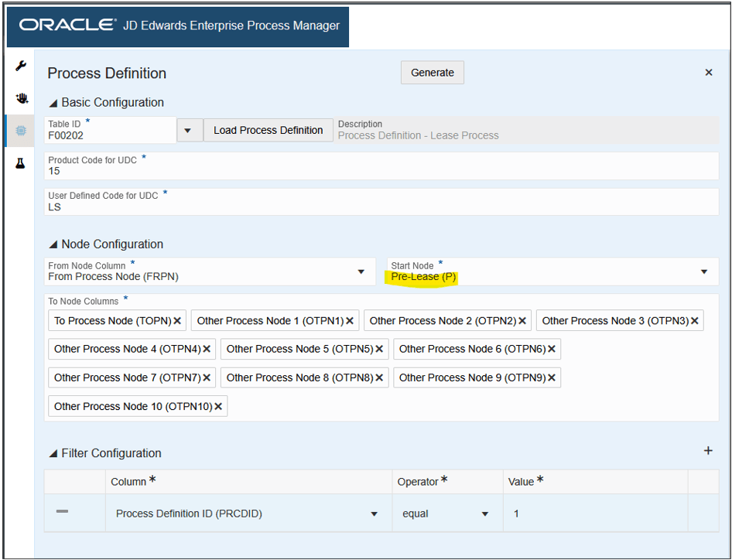Remove Other Process Node 1 (OTPN1) chip
This screenshot has height=560, width=732.
click(350, 320)
